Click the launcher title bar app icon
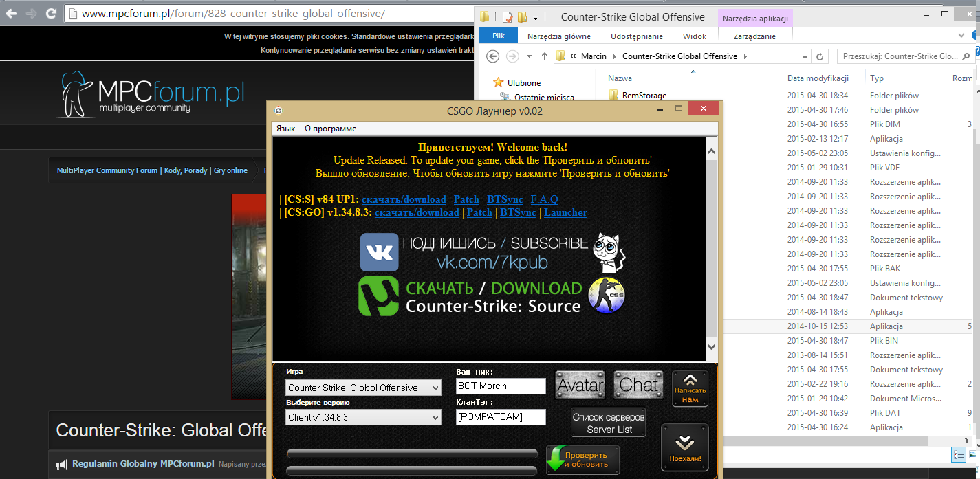Screen dimensions: 980x479 pyautogui.click(x=278, y=111)
